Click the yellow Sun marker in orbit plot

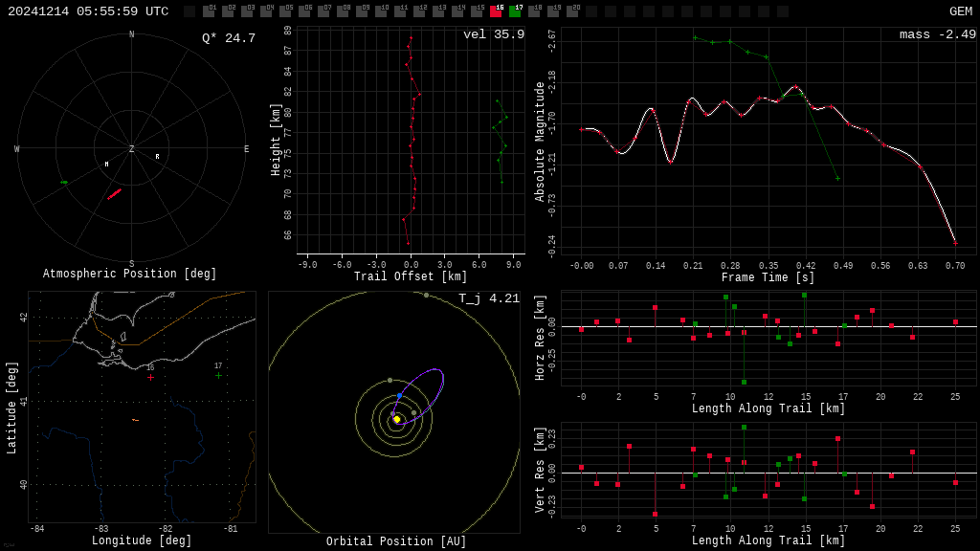click(397, 419)
